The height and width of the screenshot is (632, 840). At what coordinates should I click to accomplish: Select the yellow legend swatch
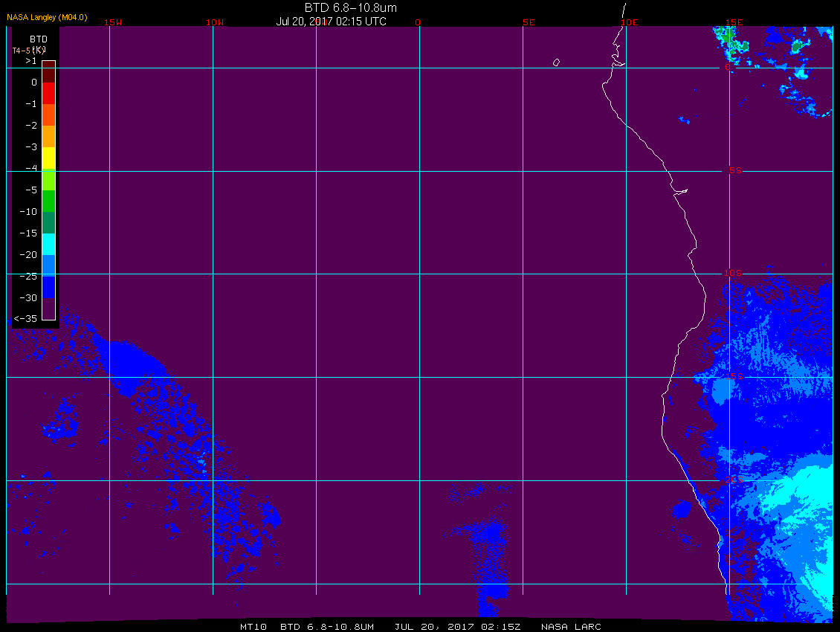49,158
